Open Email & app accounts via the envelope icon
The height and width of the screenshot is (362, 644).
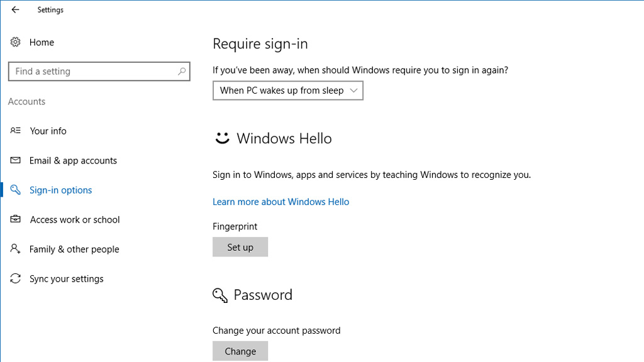coord(15,160)
